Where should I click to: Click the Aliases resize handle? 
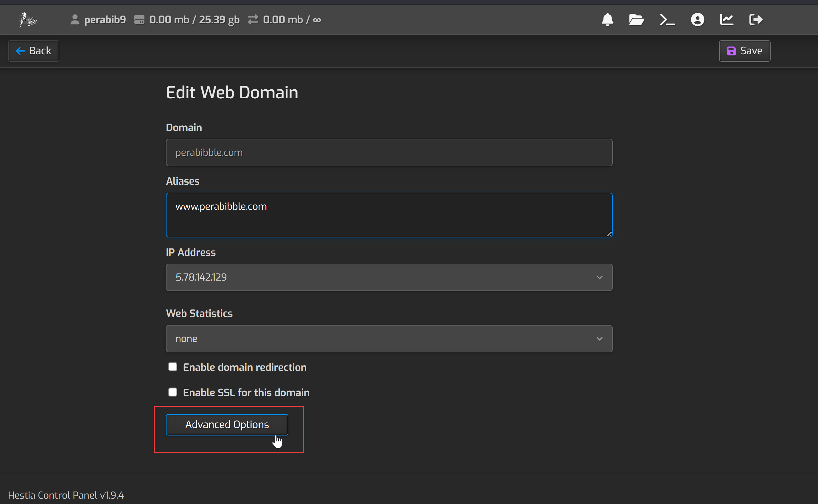tap(609, 234)
